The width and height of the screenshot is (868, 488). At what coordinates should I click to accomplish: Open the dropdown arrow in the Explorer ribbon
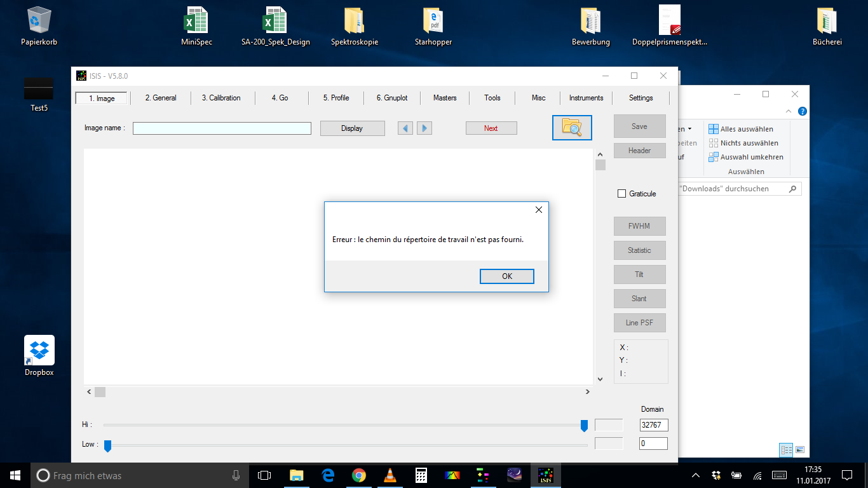click(690, 128)
